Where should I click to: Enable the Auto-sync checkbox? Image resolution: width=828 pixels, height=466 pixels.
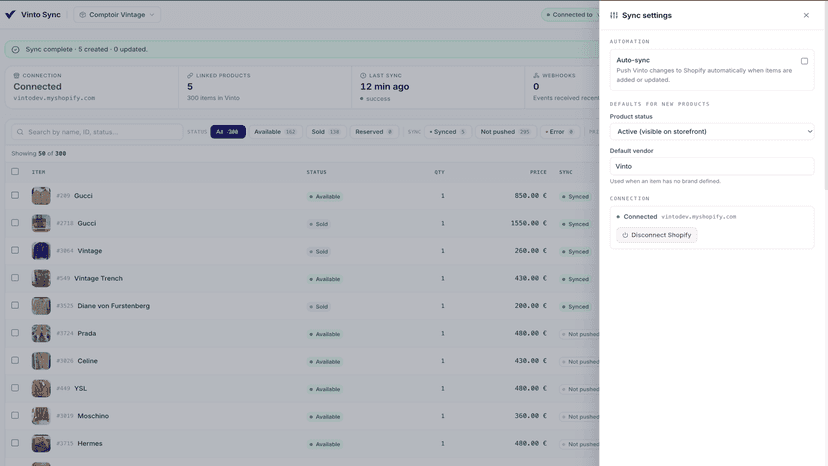pos(804,61)
